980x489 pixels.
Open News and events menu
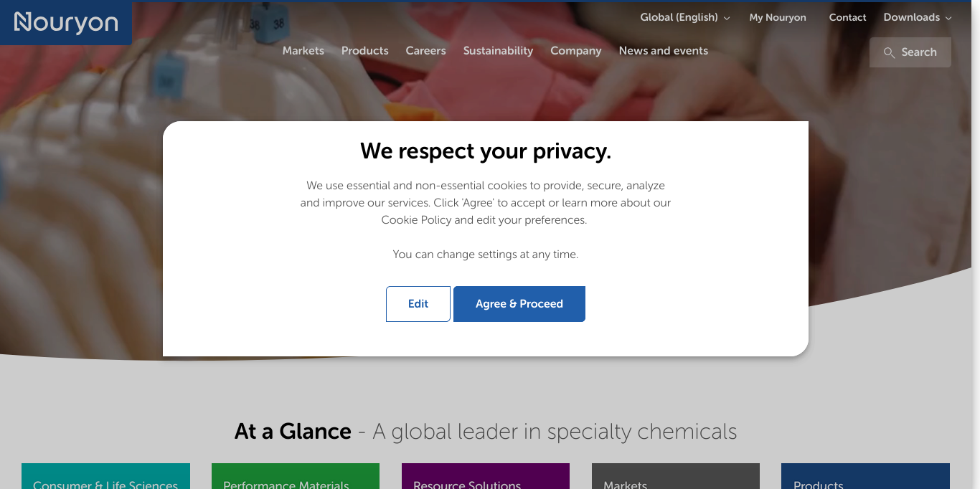pyautogui.click(x=664, y=51)
